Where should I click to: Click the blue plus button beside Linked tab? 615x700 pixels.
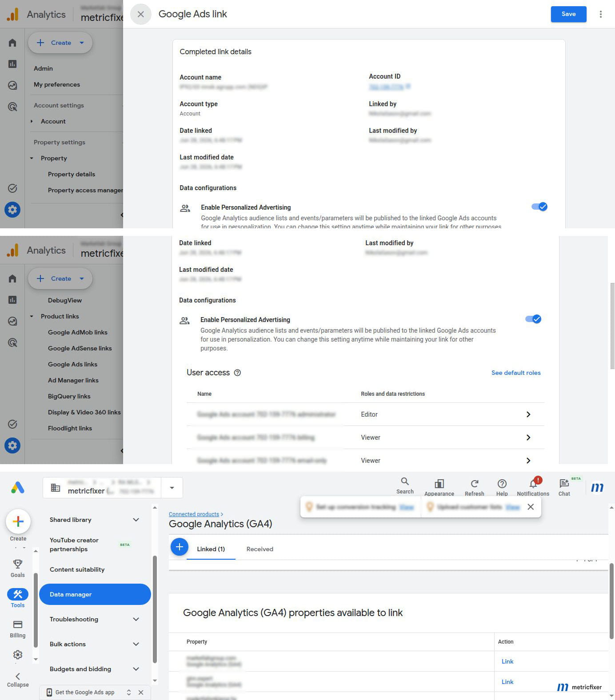pos(180,547)
